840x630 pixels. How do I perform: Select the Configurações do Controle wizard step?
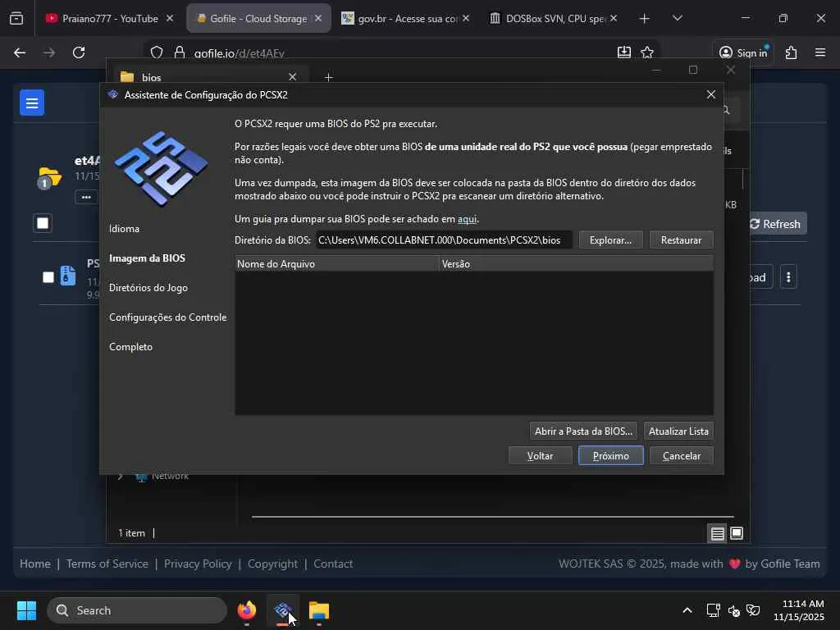point(167,317)
